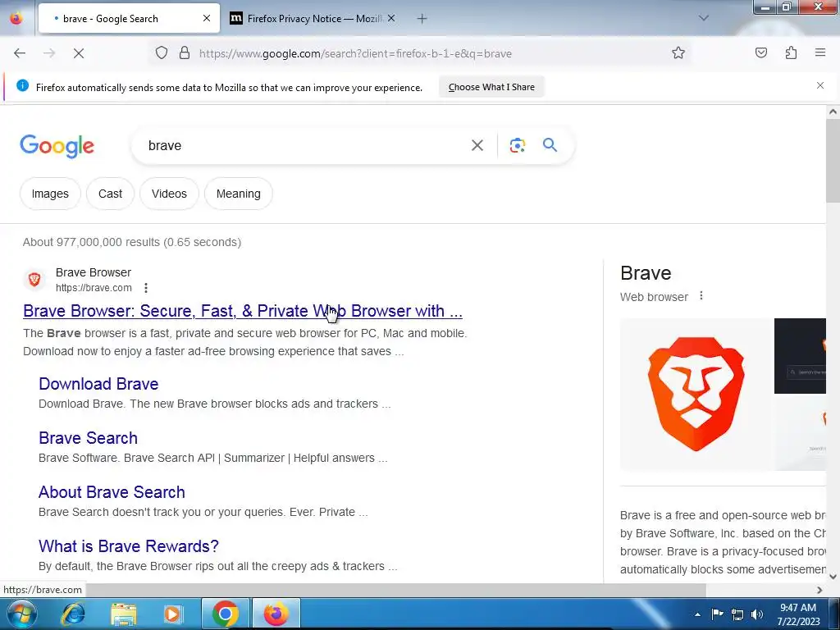Click the vertical scrollbar thumb

point(833,161)
